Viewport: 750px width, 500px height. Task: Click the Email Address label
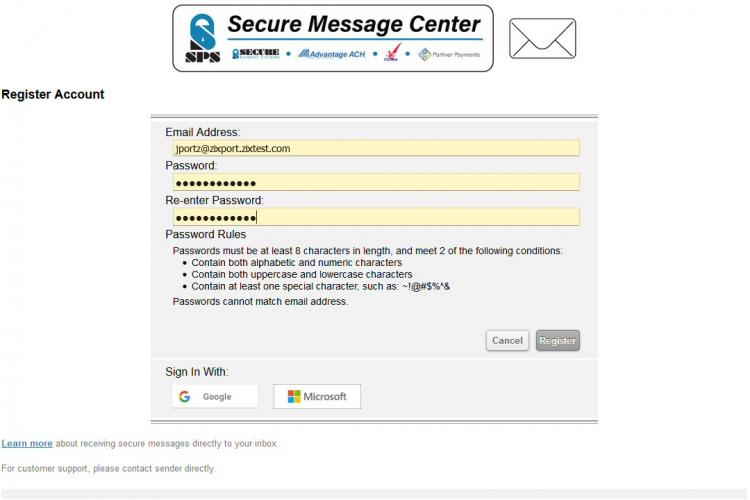tap(203, 132)
